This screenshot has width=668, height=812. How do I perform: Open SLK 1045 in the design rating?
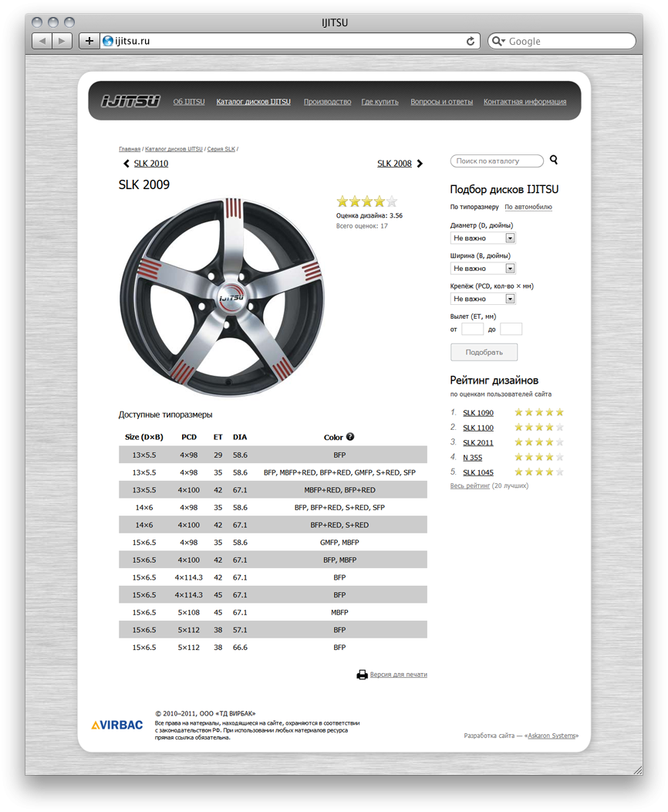point(478,473)
